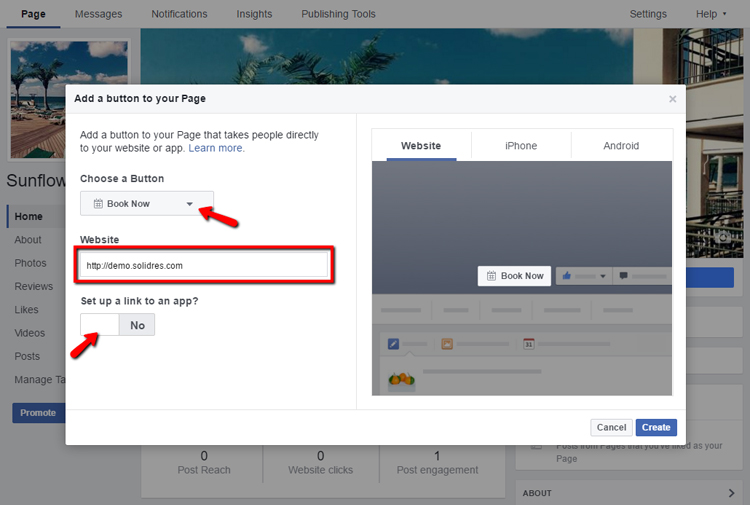
Task: Open the Page tab
Action: (33, 14)
